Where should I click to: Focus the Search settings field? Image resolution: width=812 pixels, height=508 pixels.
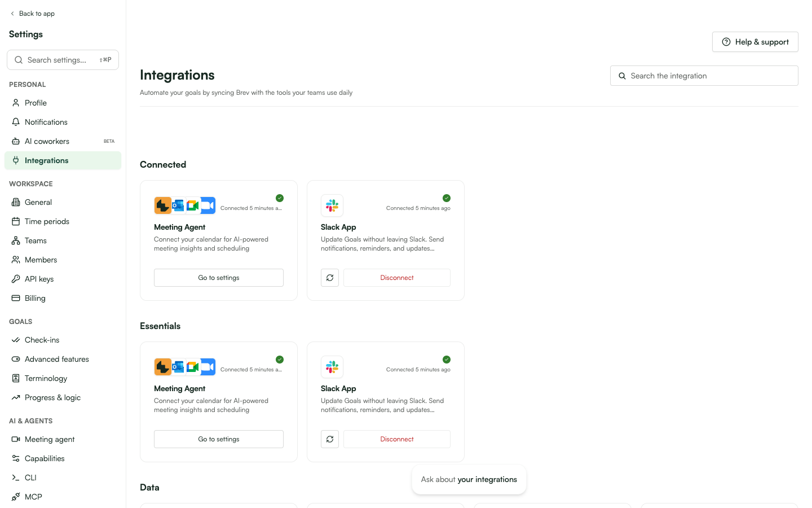pos(63,60)
